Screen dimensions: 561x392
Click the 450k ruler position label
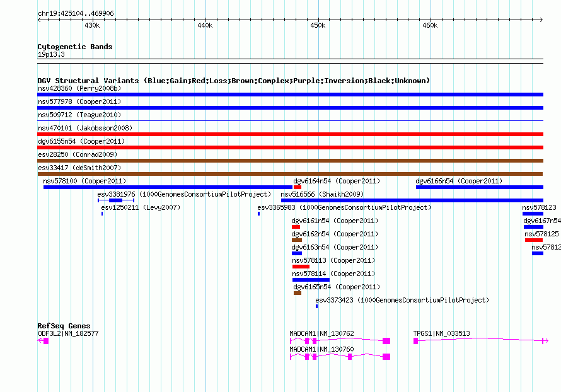click(x=318, y=25)
